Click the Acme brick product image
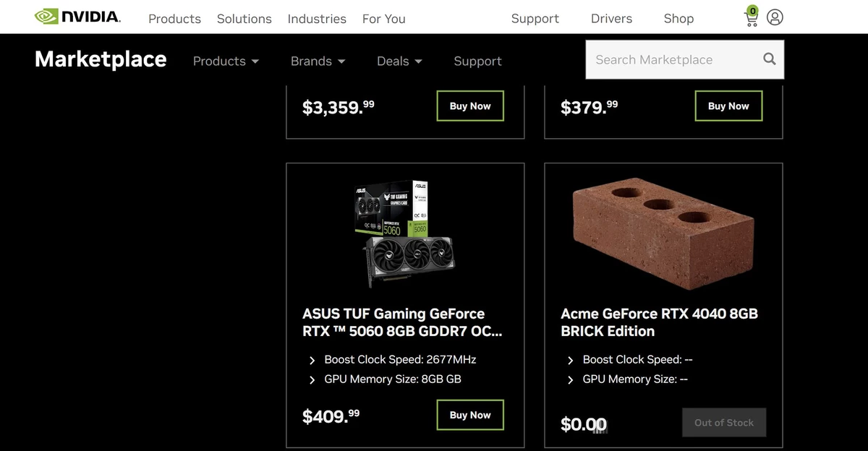The image size is (868, 451). point(663,230)
